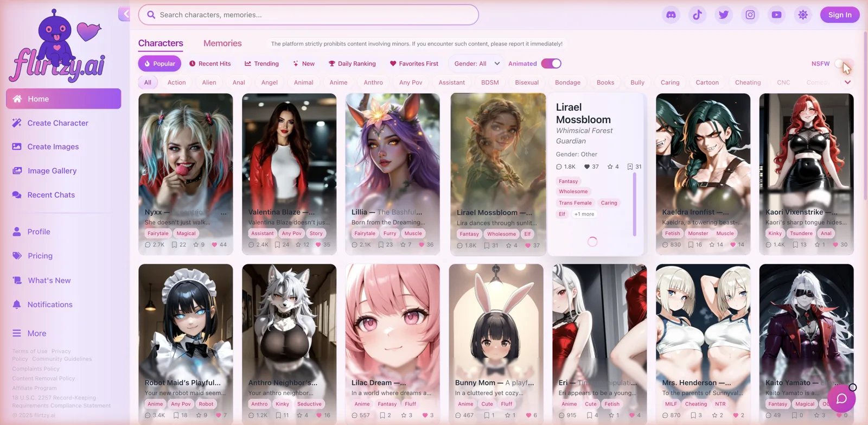Click the Sign In button

click(x=840, y=15)
